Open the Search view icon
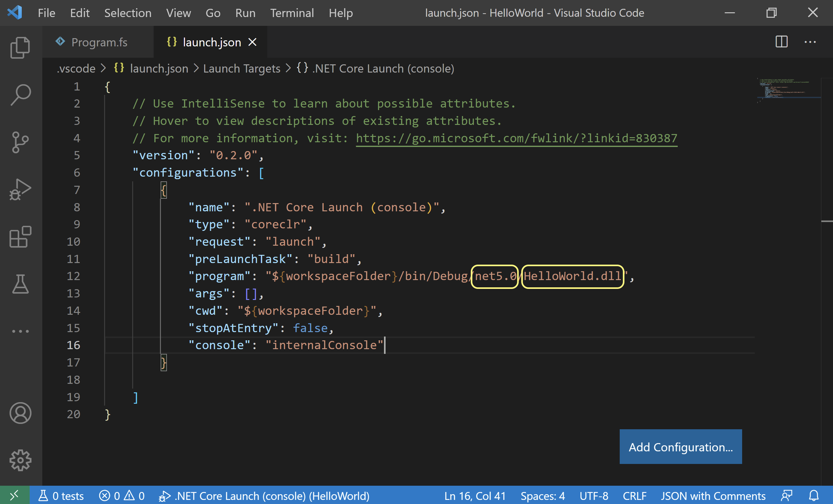 [x=20, y=95]
